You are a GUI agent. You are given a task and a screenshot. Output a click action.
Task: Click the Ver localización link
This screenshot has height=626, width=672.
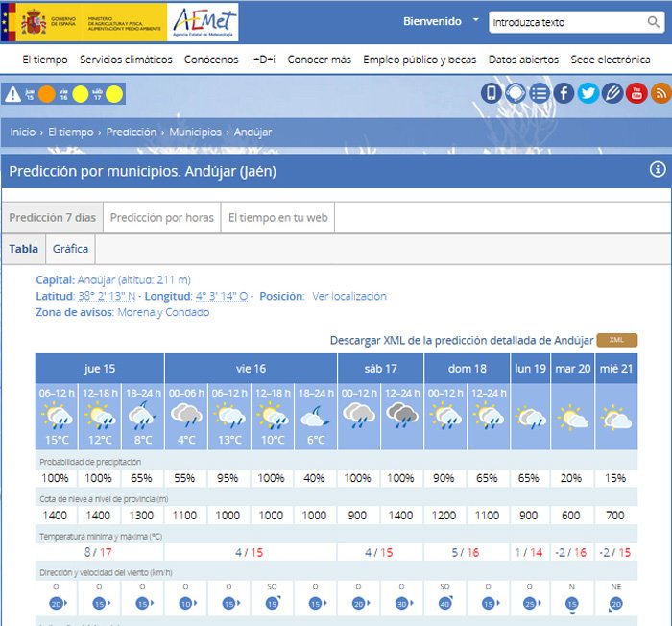[349, 296]
